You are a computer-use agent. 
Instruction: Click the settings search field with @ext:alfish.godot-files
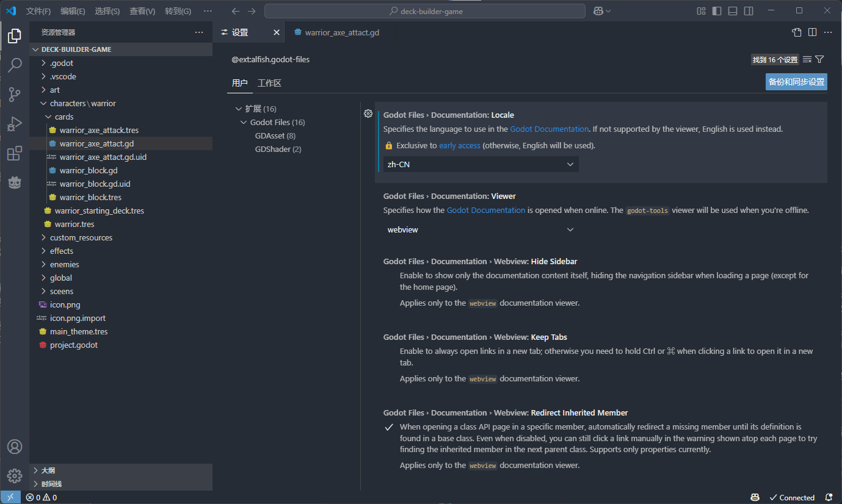pos(488,59)
